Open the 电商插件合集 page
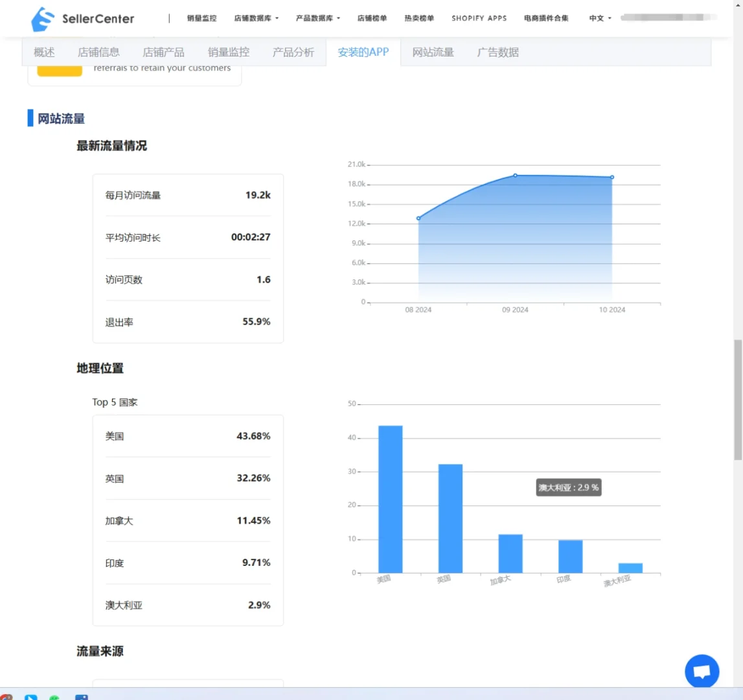 [x=546, y=18]
